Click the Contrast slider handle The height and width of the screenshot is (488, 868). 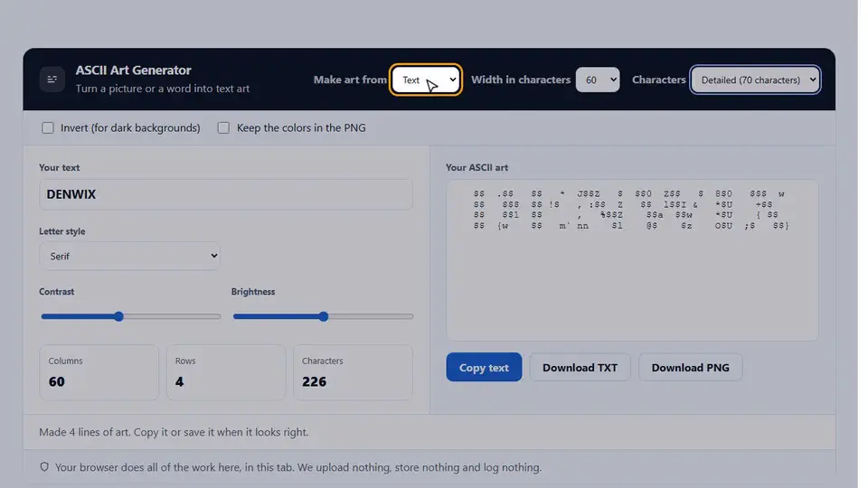click(x=118, y=316)
